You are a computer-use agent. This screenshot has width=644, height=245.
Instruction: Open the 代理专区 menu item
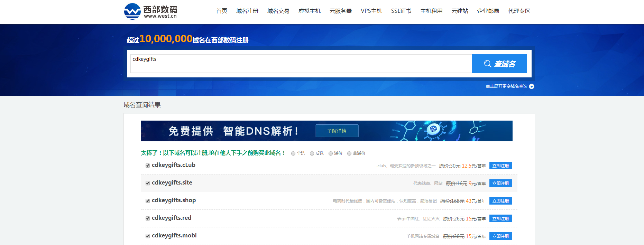(x=519, y=11)
